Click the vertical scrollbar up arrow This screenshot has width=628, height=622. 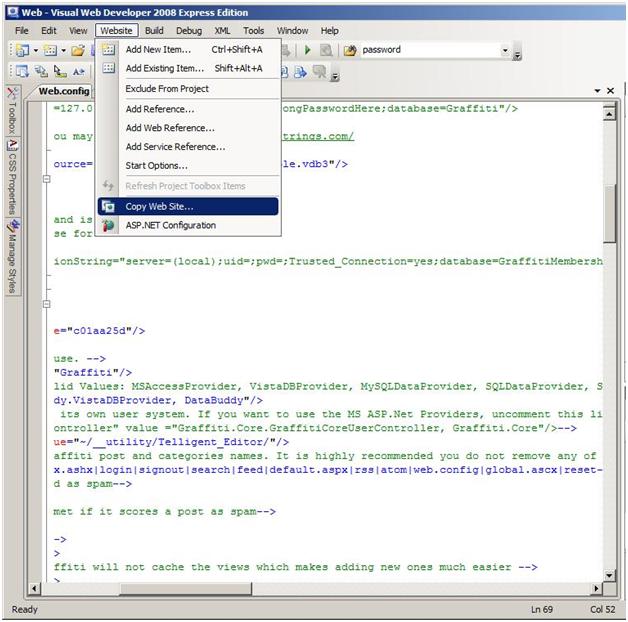(609, 114)
